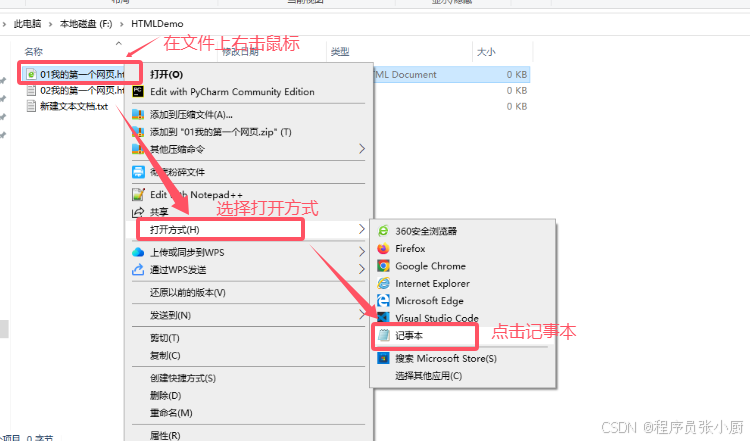Open with Internet Explorer in submenu
Screen dimensions: 750x441
pos(463,284)
